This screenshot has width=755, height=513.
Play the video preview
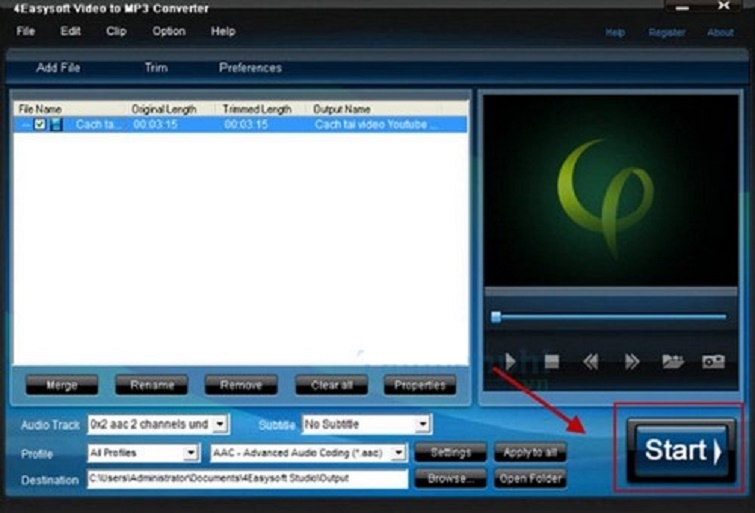click(x=510, y=361)
